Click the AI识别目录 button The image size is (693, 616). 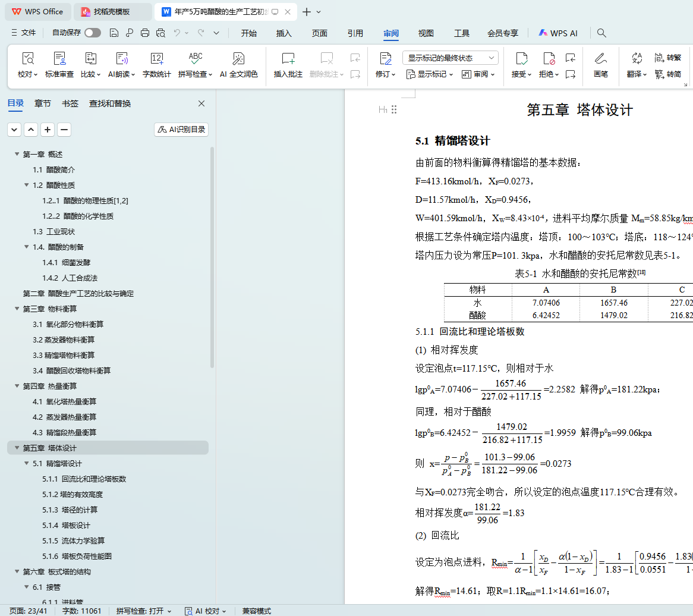click(181, 130)
